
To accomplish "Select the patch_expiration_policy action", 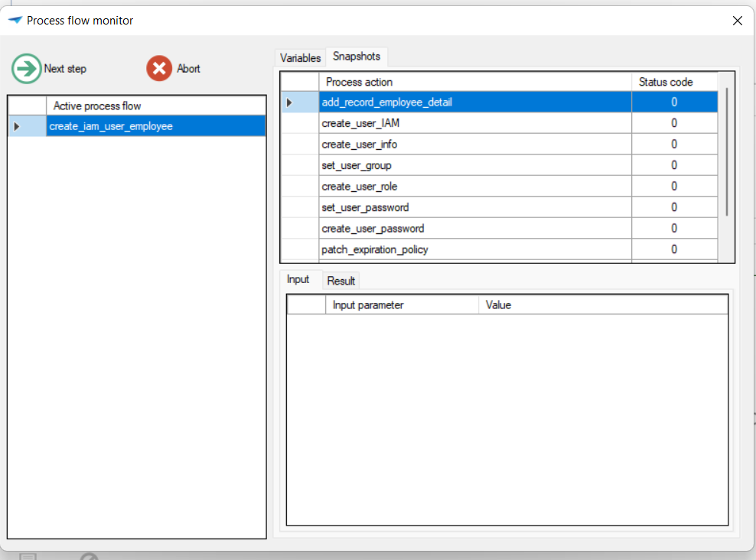I will pyautogui.click(x=475, y=249).
